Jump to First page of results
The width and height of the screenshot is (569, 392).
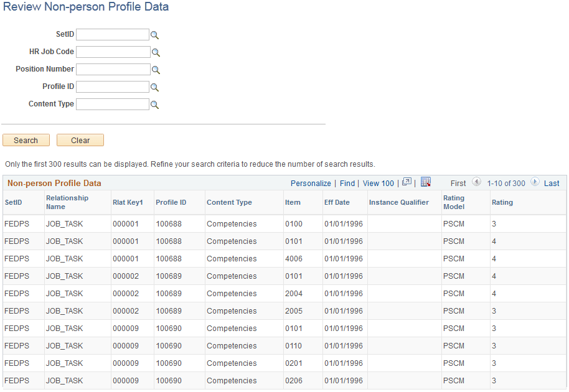click(x=458, y=183)
